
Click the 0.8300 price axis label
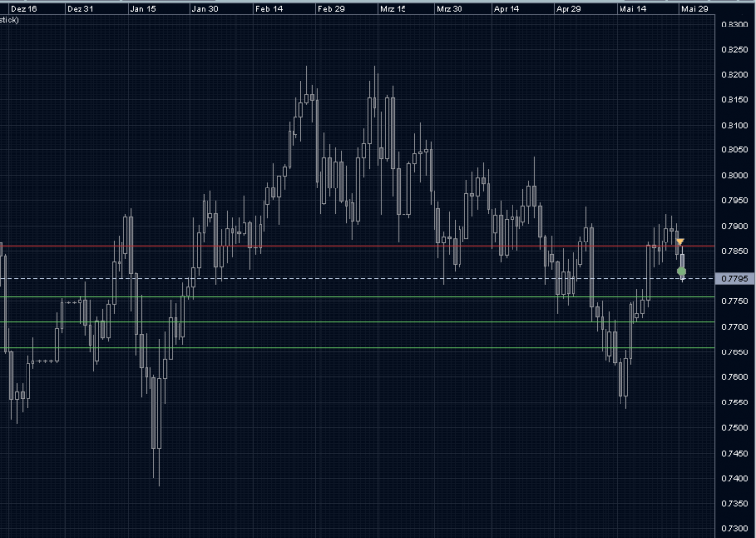[734, 25]
